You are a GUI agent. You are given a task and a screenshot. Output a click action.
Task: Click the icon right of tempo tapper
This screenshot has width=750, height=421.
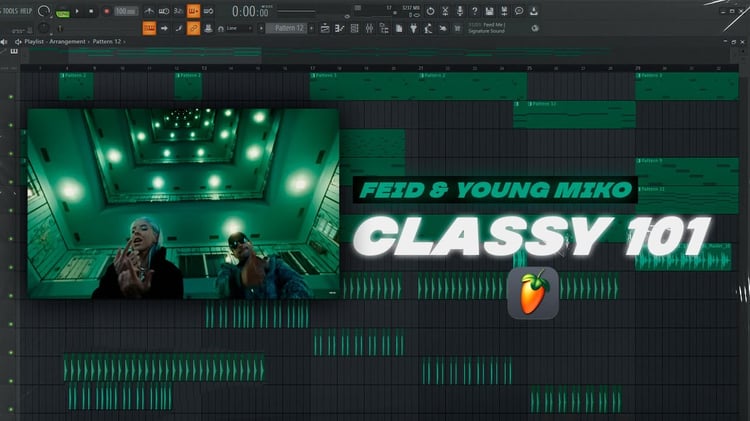coord(443,29)
